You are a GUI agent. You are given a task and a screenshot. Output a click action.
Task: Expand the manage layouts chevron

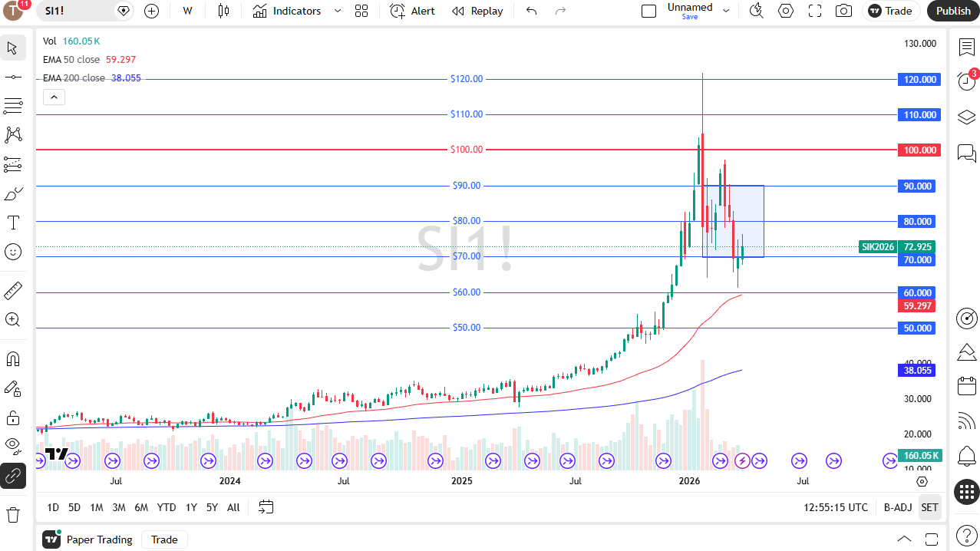pyautogui.click(x=726, y=11)
